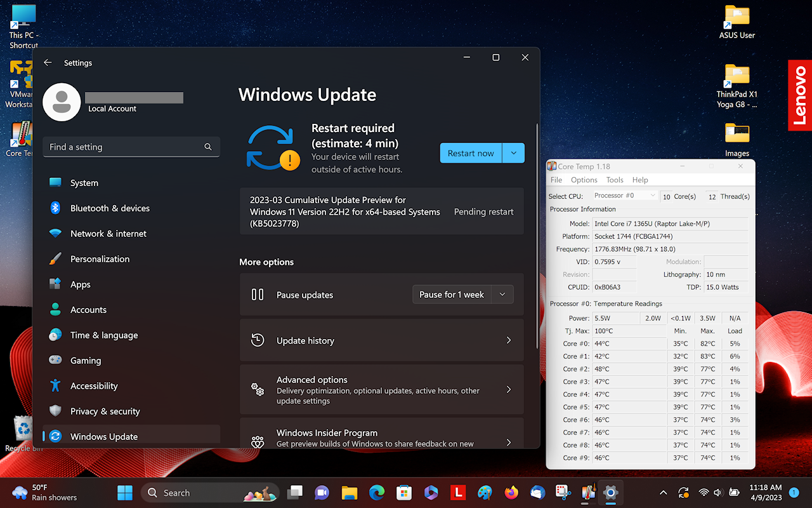The height and width of the screenshot is (508, 812).
Task: Open the notification badge in taskbar
Action: (794, 493)
